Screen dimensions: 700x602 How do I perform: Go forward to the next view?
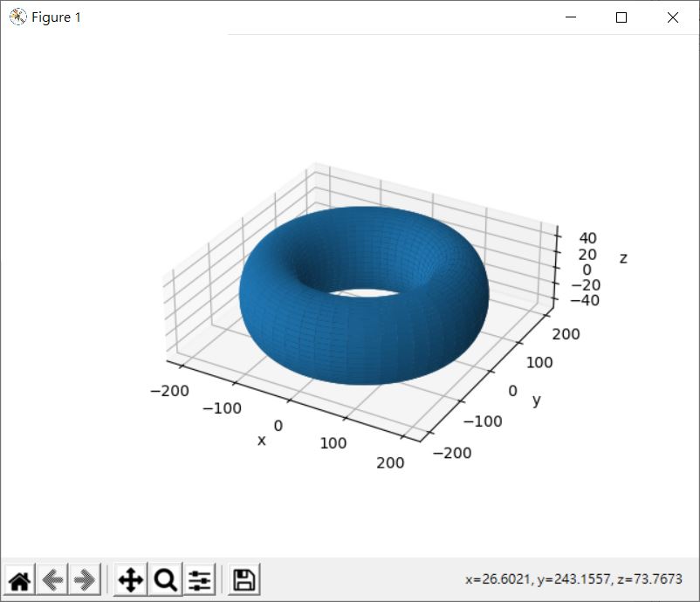(x=84, y=579)
